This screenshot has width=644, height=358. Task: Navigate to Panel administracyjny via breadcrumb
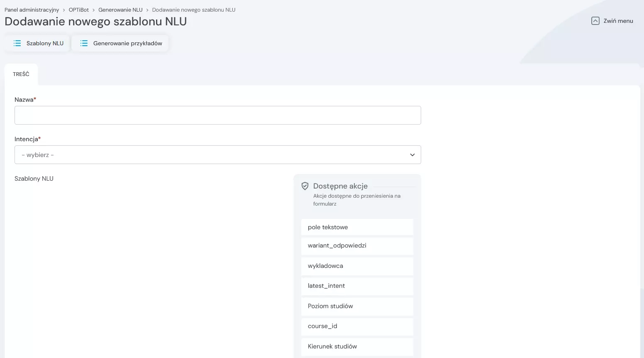[x=32, y=10]
